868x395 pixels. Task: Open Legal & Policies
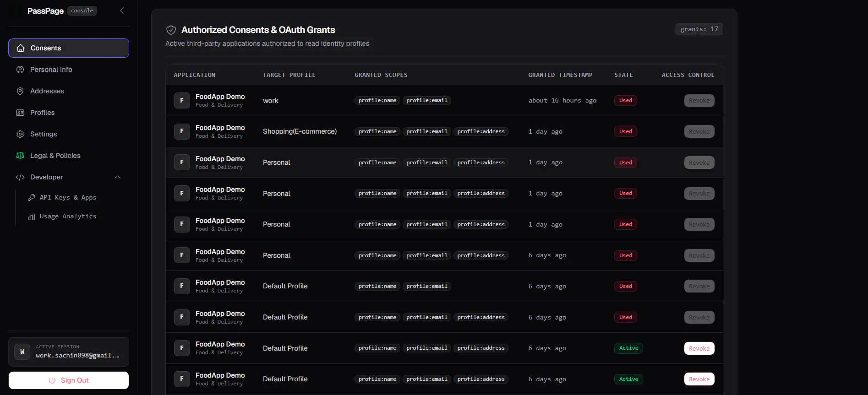[69, 156]
